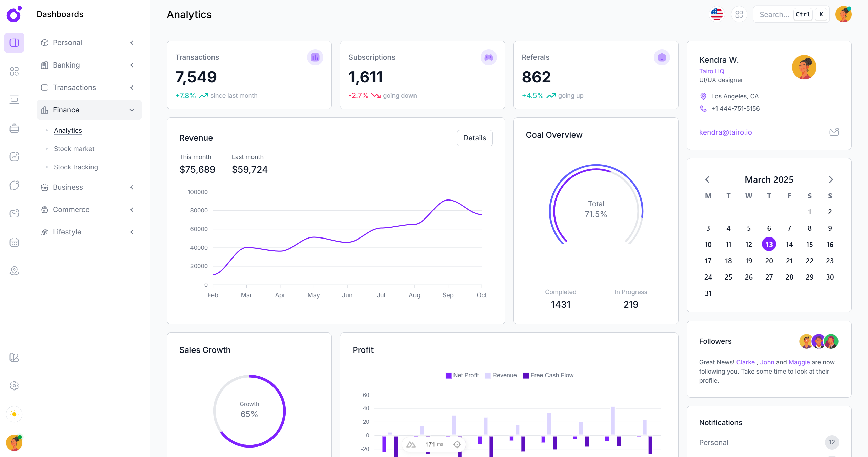Click the US flag language icon

pos(716,14)
